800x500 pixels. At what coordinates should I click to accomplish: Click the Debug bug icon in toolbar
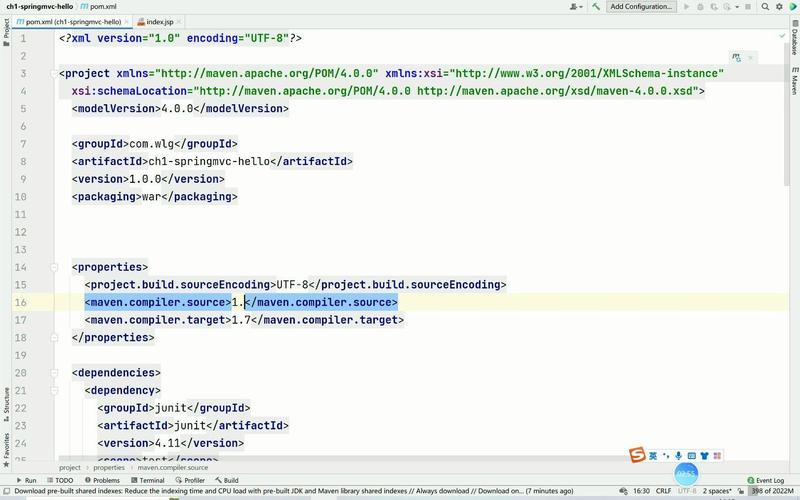click(x=700, y=7)
